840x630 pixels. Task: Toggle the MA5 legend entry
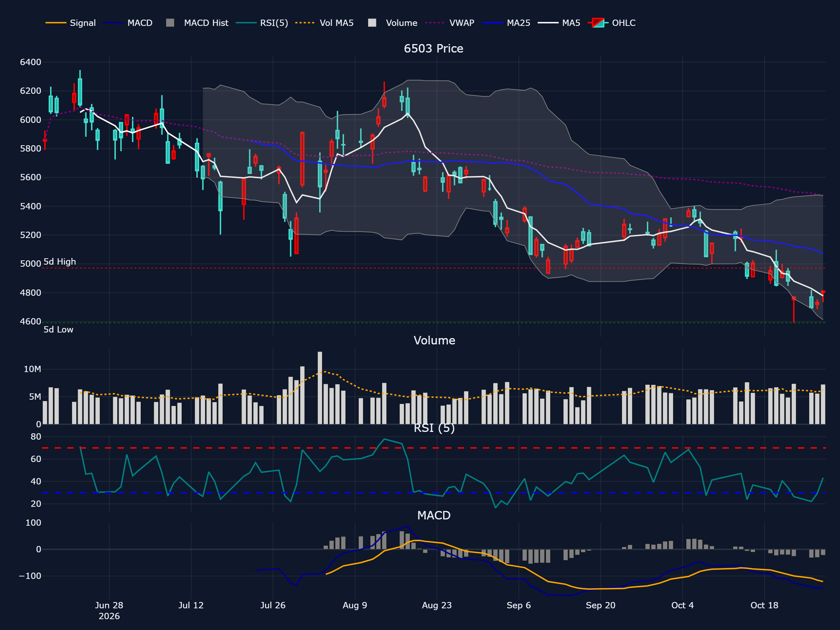coord(559,23)
